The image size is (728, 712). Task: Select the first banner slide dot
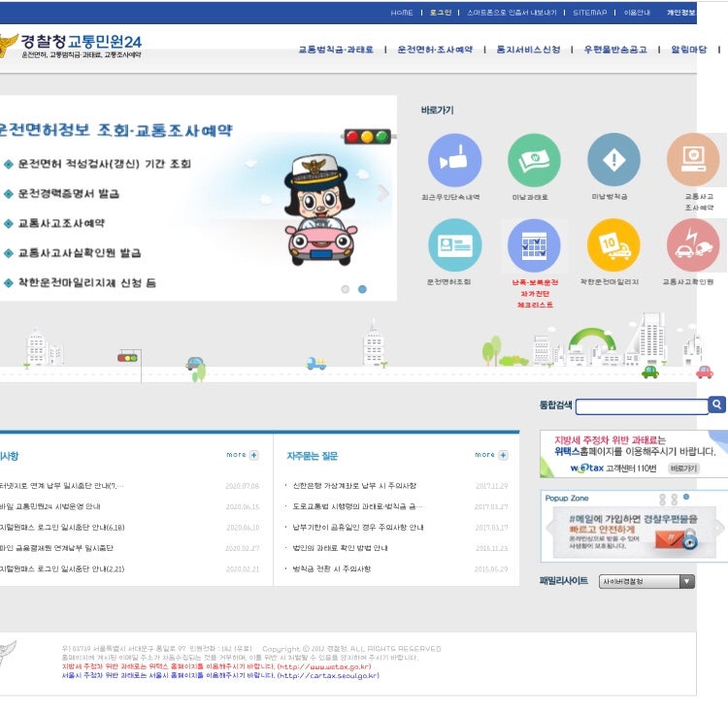click(x=345, y=289)
